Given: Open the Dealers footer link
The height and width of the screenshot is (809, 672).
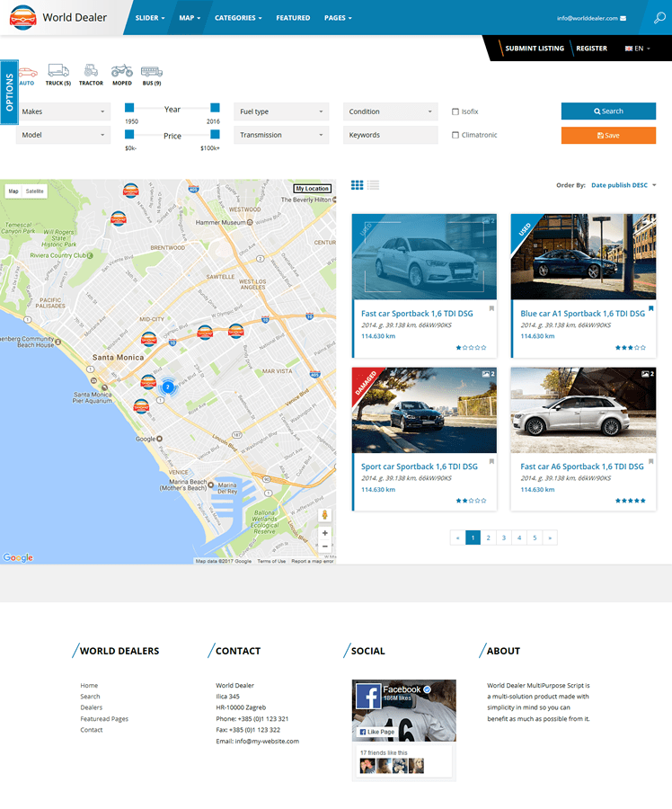Looking at the screenshot, I should tap(92, 707).
